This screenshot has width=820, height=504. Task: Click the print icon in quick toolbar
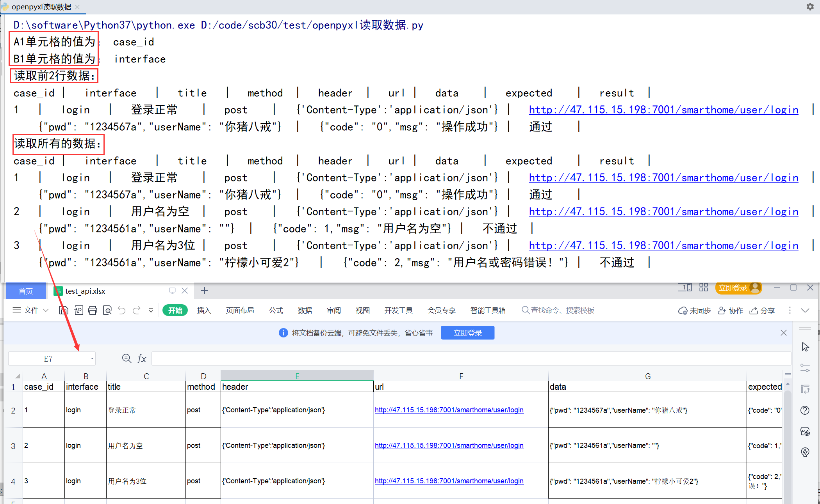click(x=93, y=311)
